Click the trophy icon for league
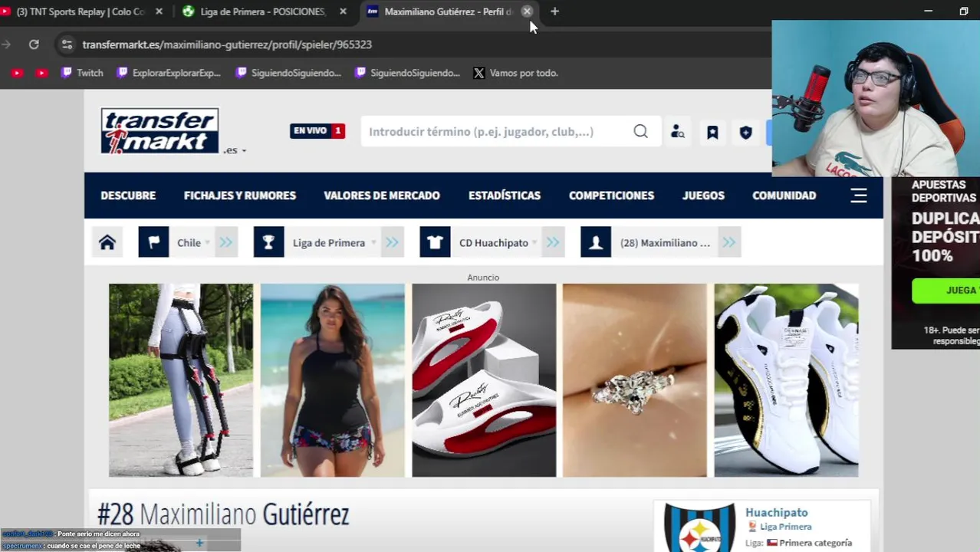Image resolution: width=980 pixels, height=552 pixels. (x=268, y=242)
